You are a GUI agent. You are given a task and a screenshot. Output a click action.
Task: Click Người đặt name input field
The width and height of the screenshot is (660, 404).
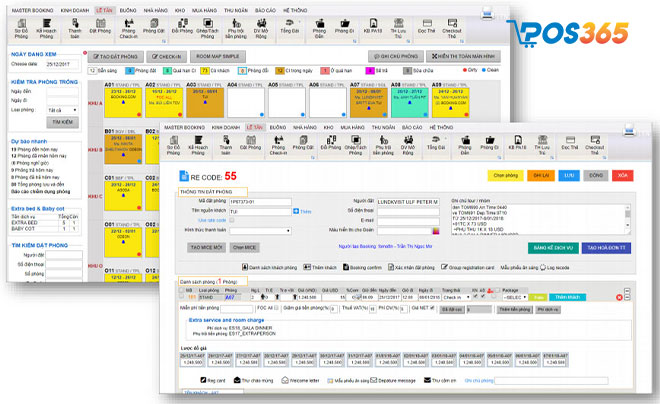(408, 202)
